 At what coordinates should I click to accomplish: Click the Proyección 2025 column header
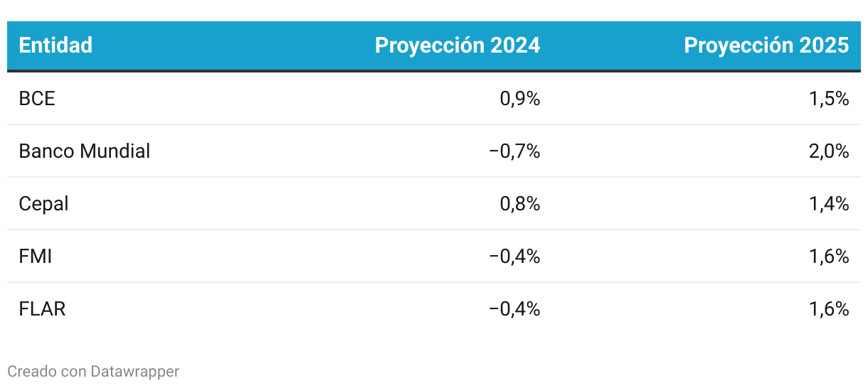(x=766, y=45)
